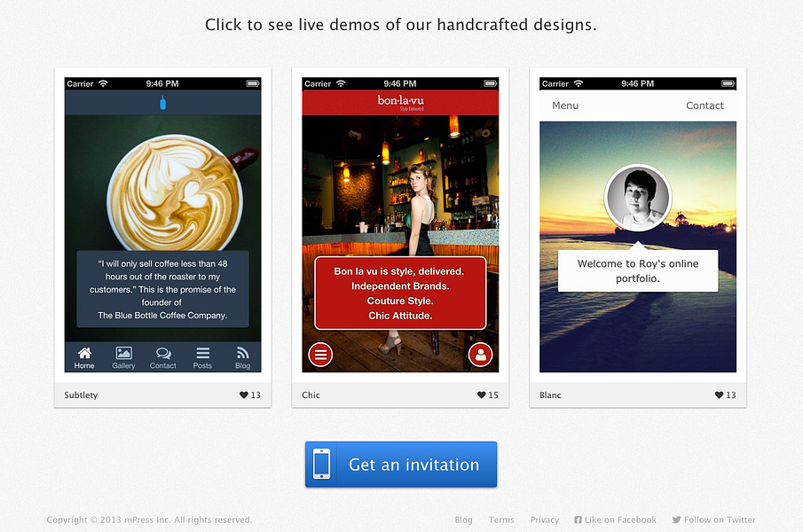Open the Blanc design title link

click(550, 395)
